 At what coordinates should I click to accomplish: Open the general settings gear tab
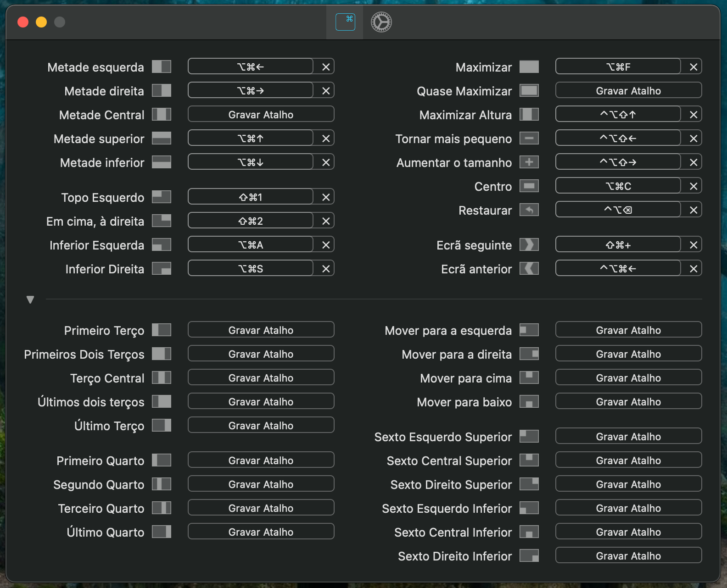pyautogui.click(x=381, y=22)
